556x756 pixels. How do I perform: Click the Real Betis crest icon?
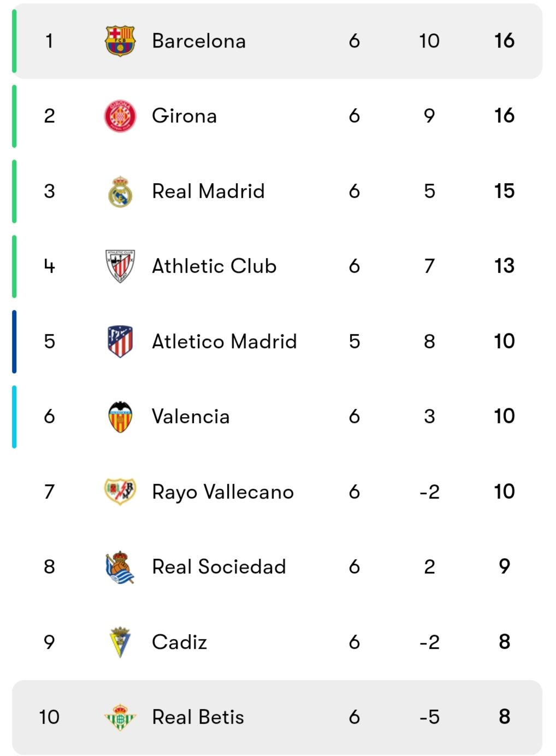point(120,717)
